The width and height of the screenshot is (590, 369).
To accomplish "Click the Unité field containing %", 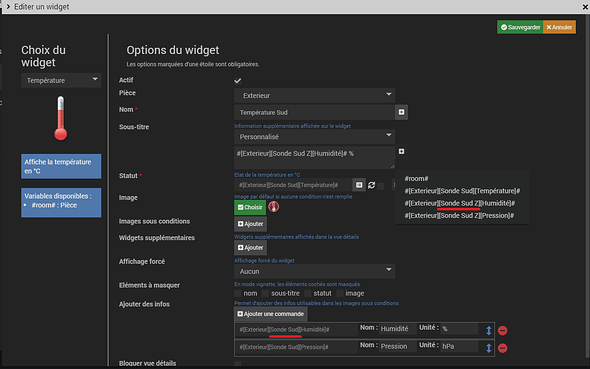I will click(459, 329).
